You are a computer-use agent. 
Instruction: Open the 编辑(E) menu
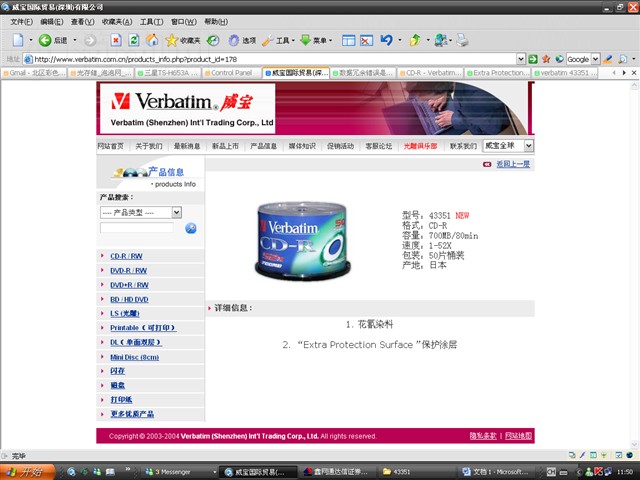click(51, 22)
